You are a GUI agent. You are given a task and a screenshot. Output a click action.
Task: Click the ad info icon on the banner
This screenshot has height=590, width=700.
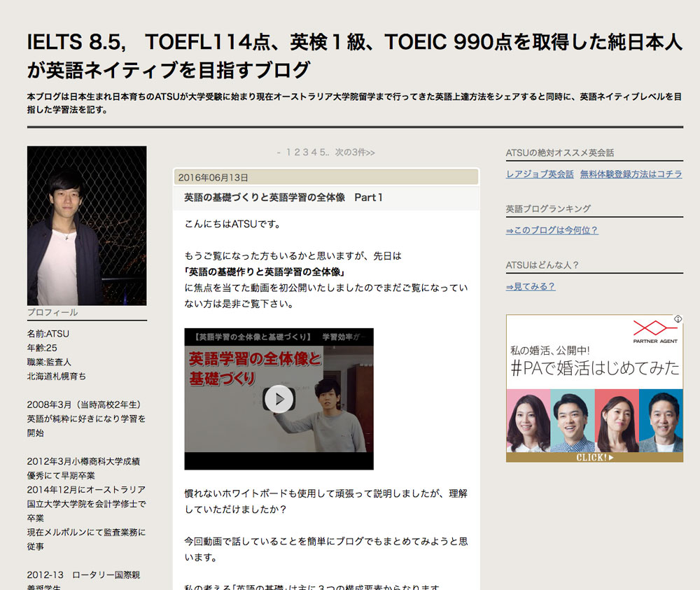(x=678, y=319)
